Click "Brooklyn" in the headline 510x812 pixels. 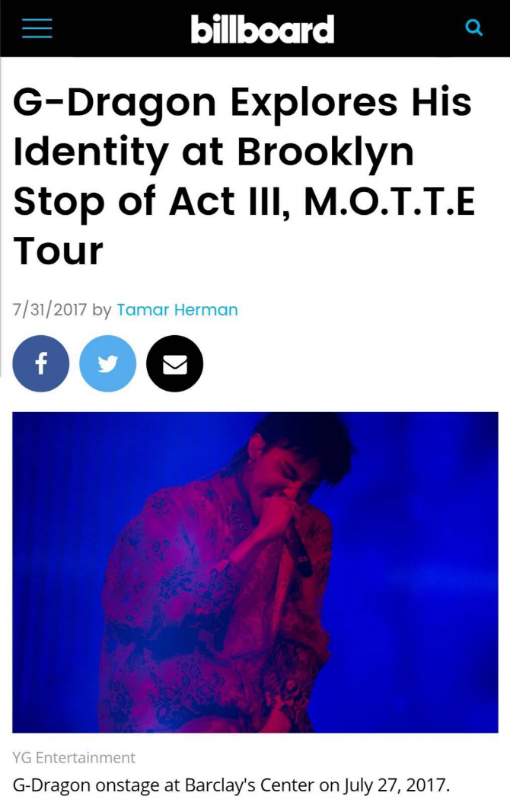coord(325,153)
